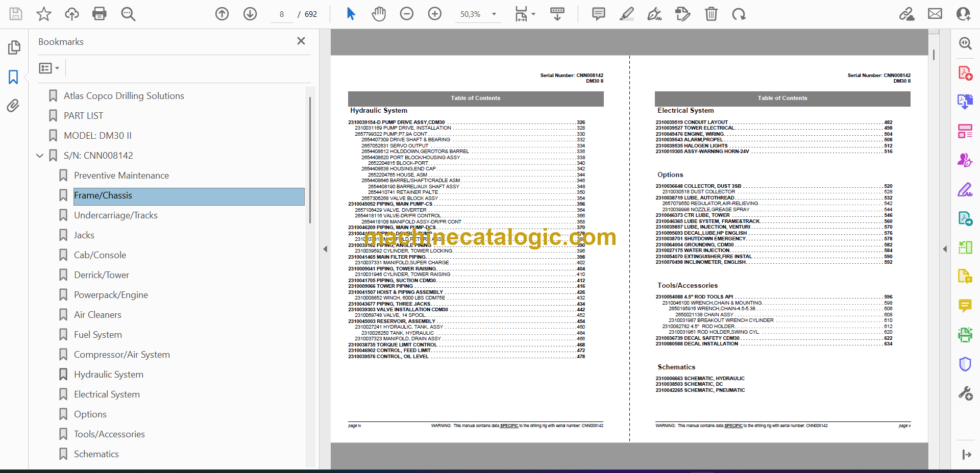Open Options bookmark
Image resolution: width=980 pixels, height=473 pixels.
(90, 414)
